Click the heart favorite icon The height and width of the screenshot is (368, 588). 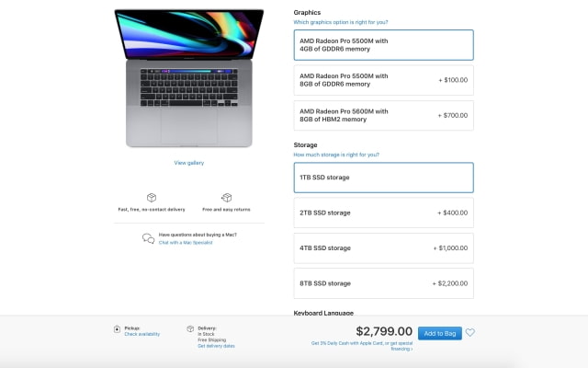(469, 332)
